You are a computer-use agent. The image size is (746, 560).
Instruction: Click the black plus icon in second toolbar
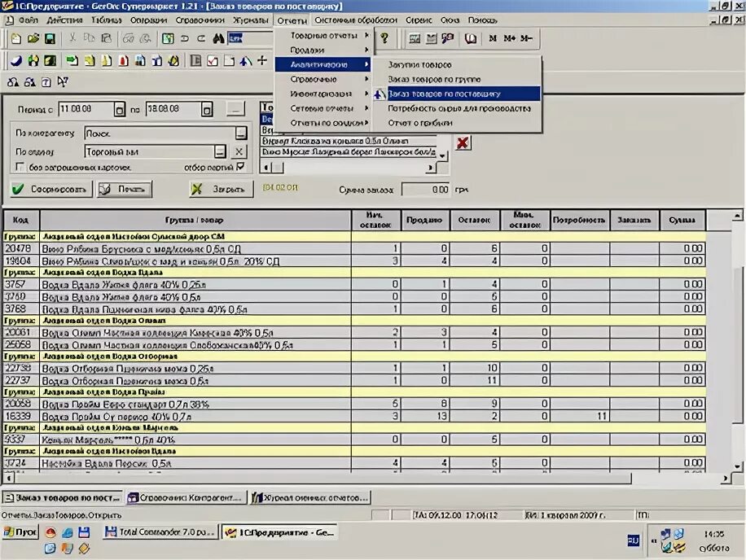coord(262,60)
